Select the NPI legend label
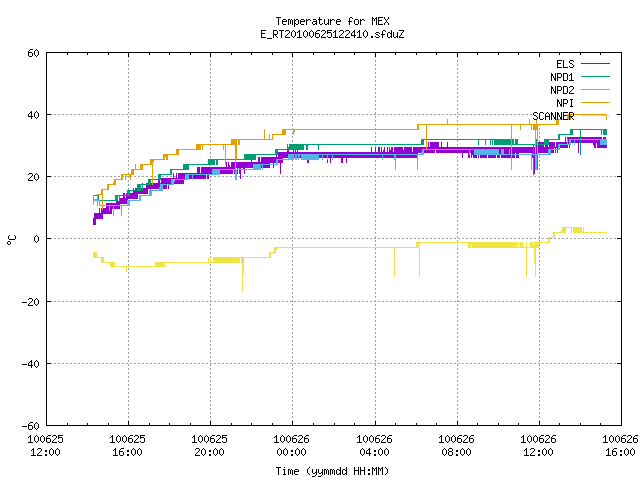 [565, 103]
